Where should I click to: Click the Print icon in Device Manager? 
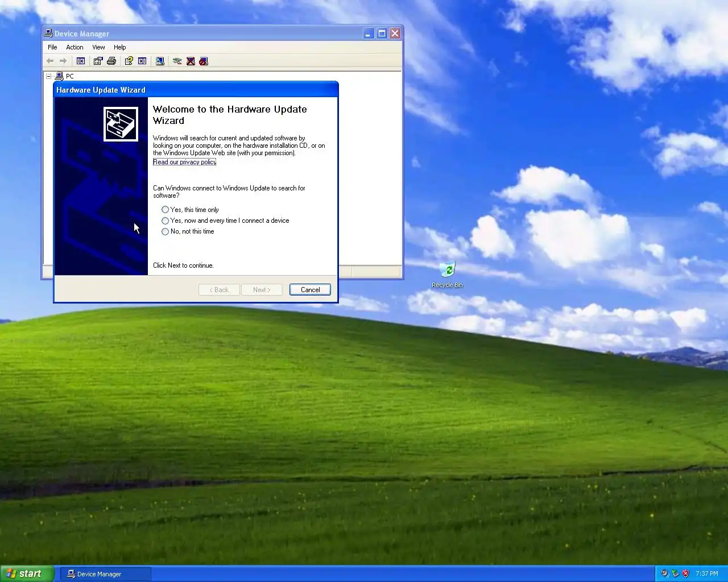coord(111,61)
